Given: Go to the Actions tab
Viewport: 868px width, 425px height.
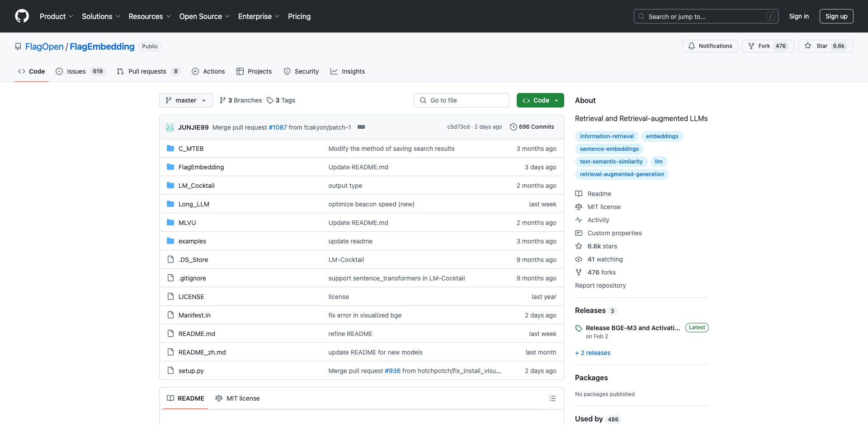Looking at the screenshot, I should 208,71.
